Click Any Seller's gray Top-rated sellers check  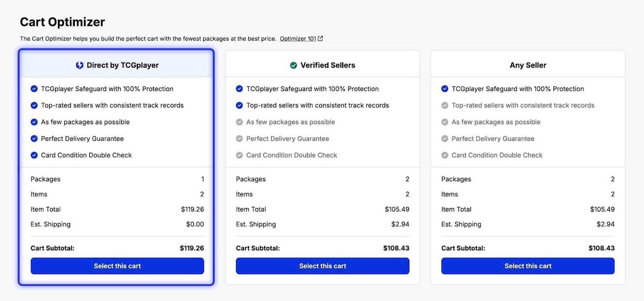point(445,105)
